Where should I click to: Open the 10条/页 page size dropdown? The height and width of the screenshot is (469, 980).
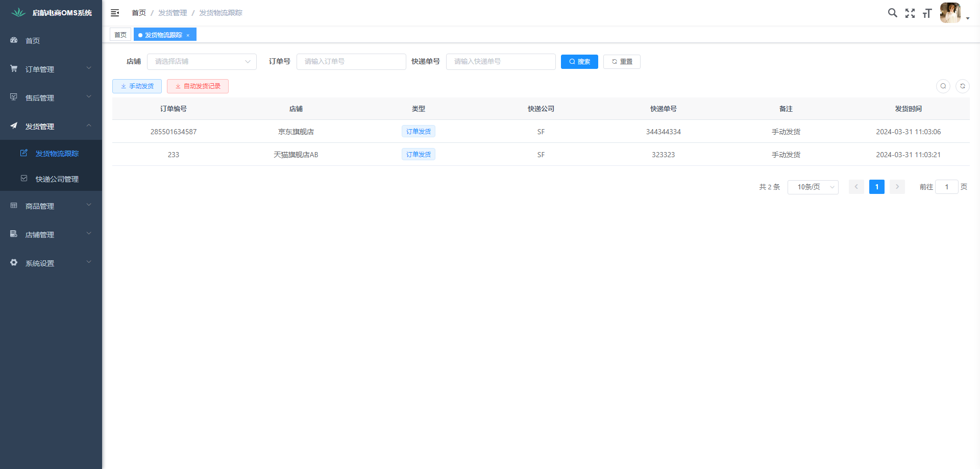pos(813,187)
